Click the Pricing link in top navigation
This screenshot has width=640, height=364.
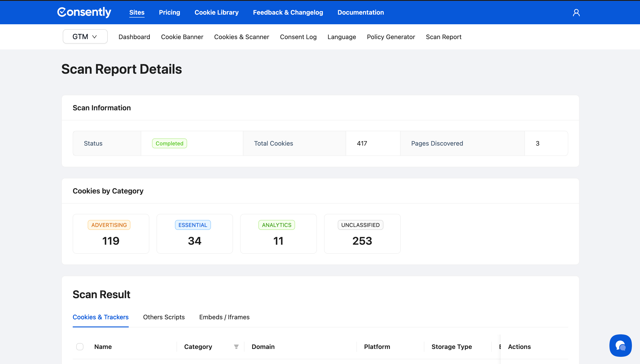click(x=169, y=12)
